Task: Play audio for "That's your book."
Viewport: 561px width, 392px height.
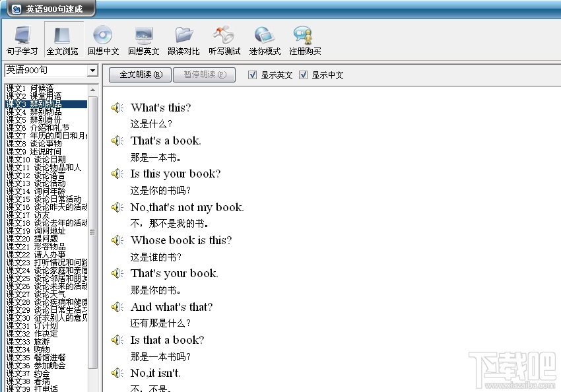Action: point(117,273)
